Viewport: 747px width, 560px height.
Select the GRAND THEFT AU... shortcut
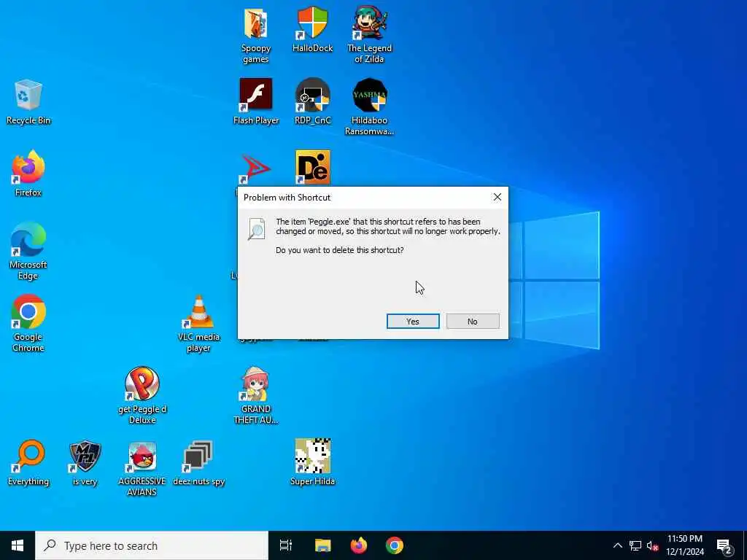(256, 395)
